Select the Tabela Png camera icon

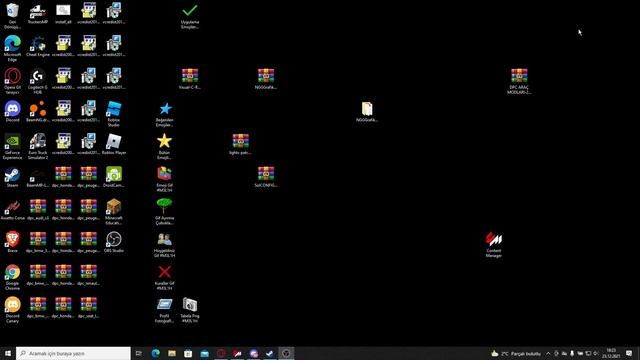click(190, 309)
